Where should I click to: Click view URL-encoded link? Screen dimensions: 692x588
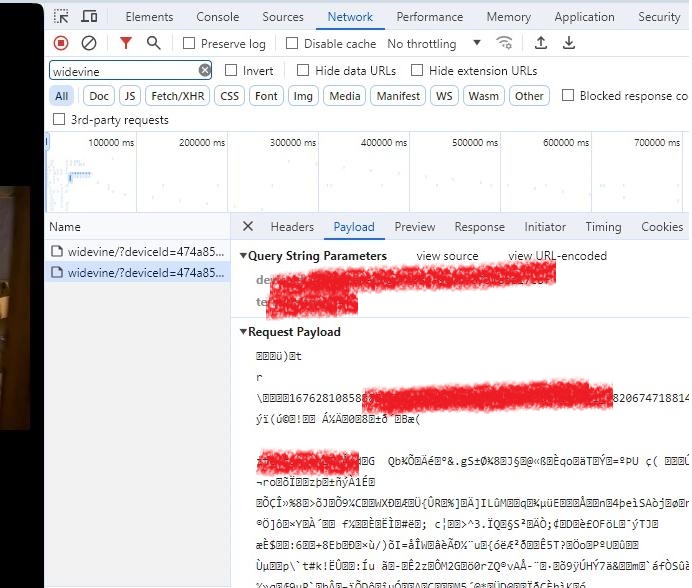click(x=557, y=256)
